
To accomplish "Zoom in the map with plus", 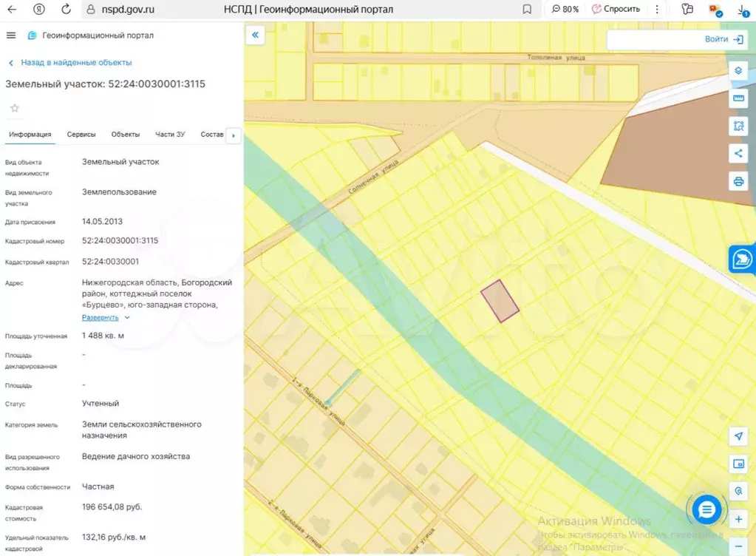I will (738, 519).
